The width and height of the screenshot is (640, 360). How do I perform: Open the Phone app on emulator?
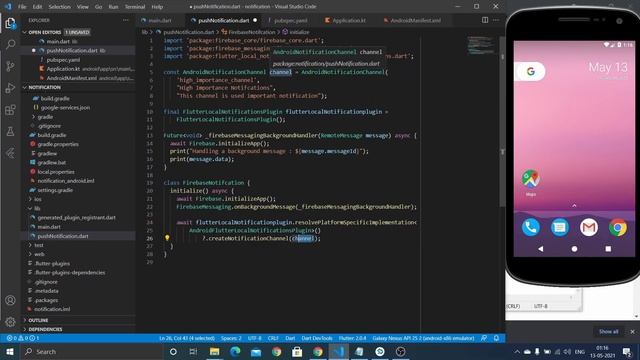(x=531, y=227)
